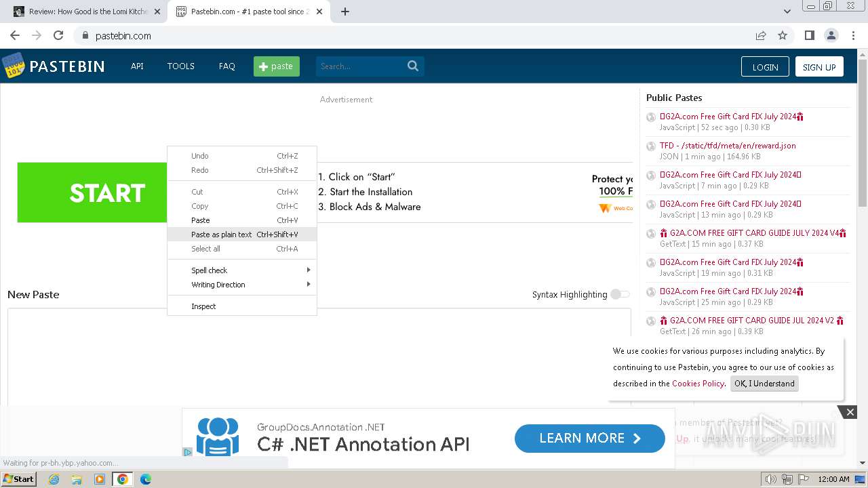
Task: Open the media player taskbar icon
Action: pos(100,479)
